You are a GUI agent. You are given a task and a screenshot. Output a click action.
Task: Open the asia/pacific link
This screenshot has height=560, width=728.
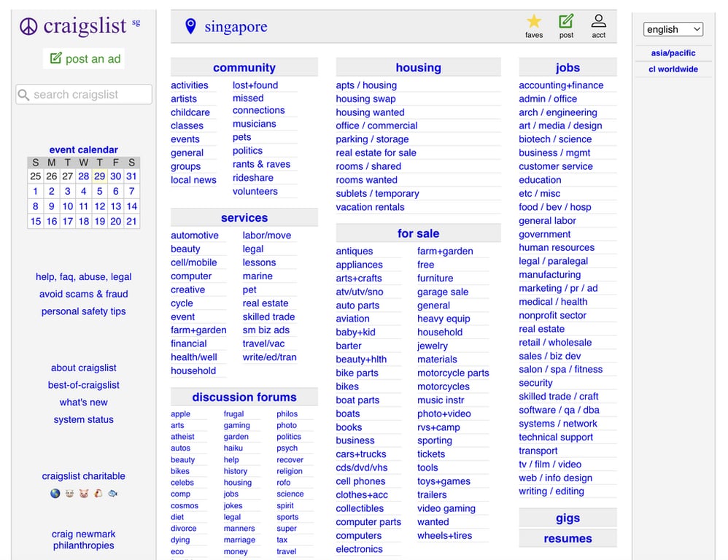point(673,52)
